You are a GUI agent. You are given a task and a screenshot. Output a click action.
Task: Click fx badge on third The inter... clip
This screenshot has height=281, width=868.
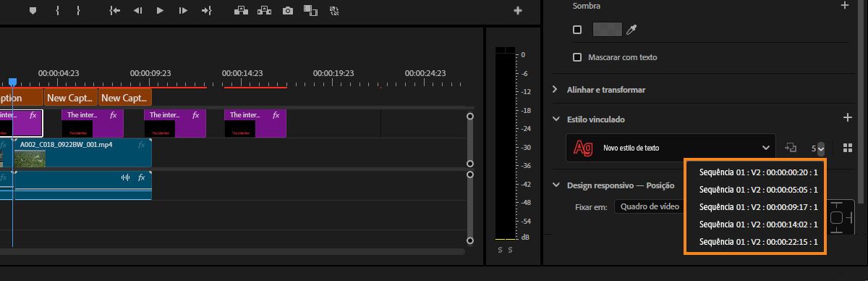[x=195, y=115]
